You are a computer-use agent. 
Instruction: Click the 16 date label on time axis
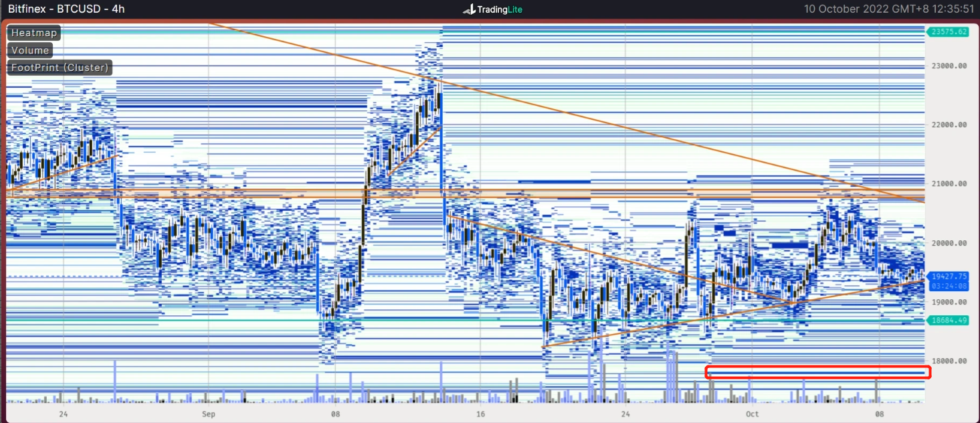tap(479, 414)
